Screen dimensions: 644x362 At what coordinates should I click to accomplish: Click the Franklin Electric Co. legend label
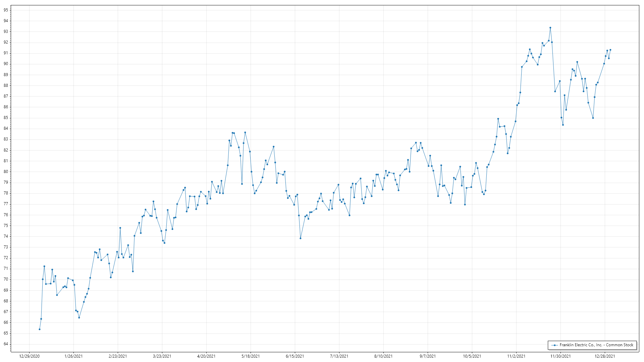[x=596, y=345]
